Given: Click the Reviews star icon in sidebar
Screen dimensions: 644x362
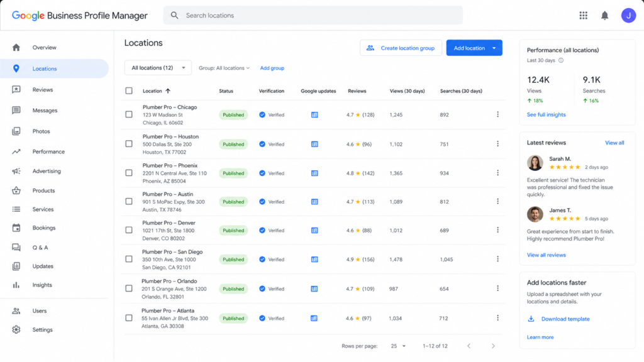Looking at the screenshot, I should pyautogui.click(x=16, y=89).
